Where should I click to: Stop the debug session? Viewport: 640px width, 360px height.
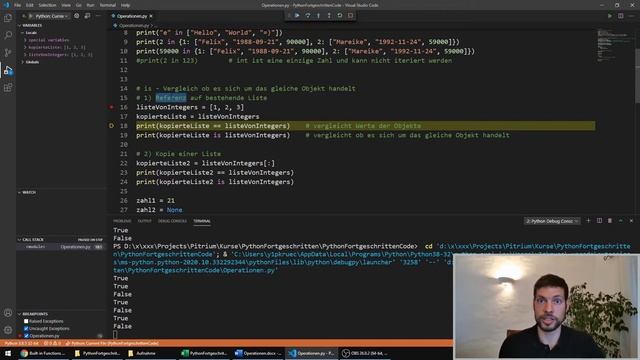coord(350,16)
